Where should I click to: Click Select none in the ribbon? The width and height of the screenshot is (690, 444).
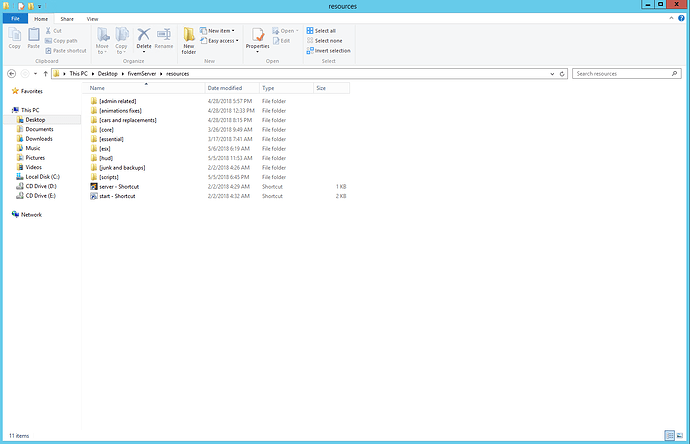[324, 40]
